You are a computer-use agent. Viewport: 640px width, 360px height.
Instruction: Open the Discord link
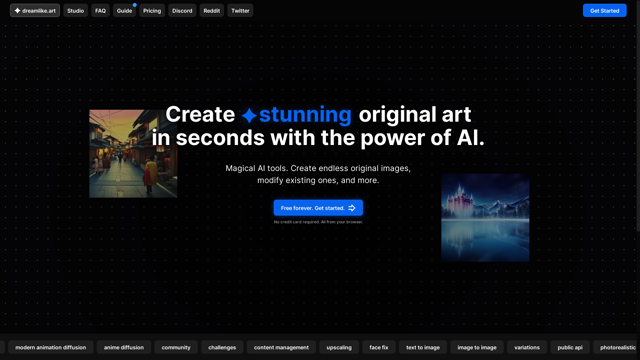[182, 11]
